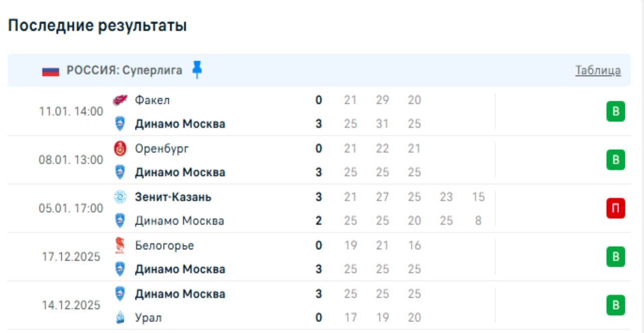This screenshot has width=644, height=333.
Task: Click green В badge for Оренбург match
Action: tap(615, 160)
